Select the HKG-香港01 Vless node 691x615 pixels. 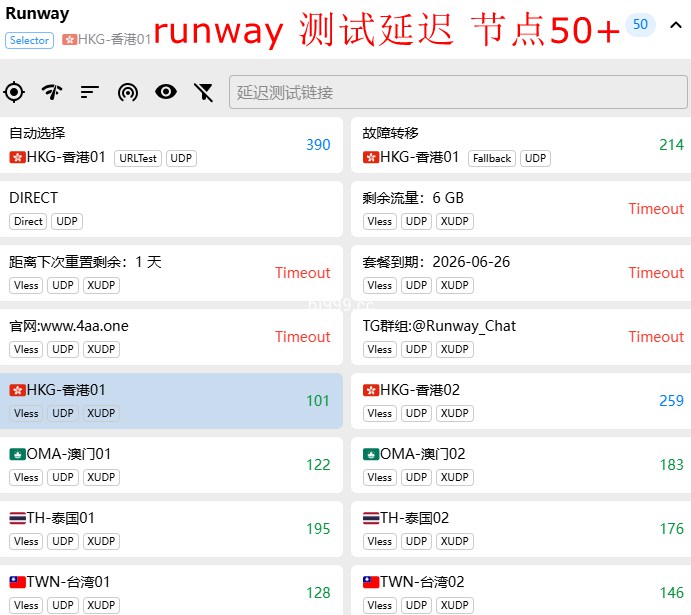coord(171,401)
